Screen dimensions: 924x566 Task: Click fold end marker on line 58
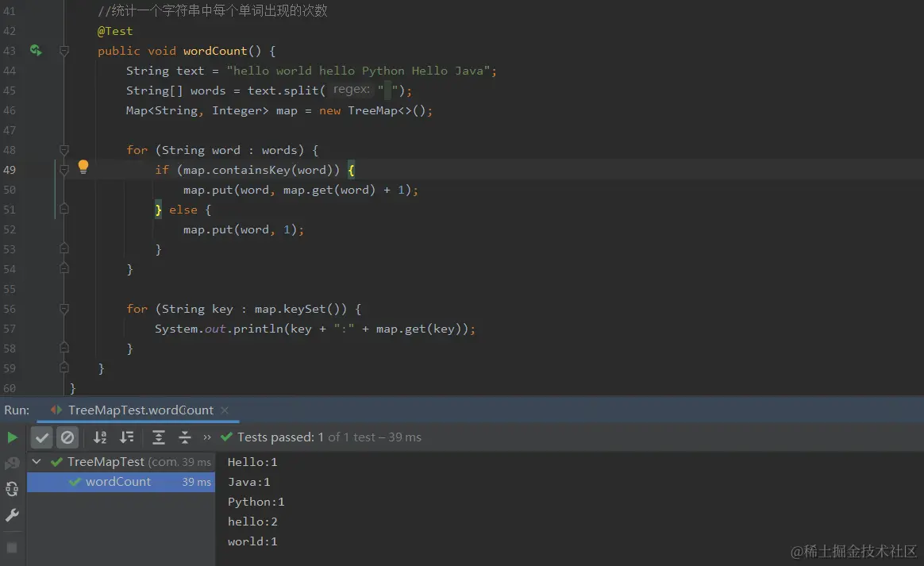pos(64,348)
